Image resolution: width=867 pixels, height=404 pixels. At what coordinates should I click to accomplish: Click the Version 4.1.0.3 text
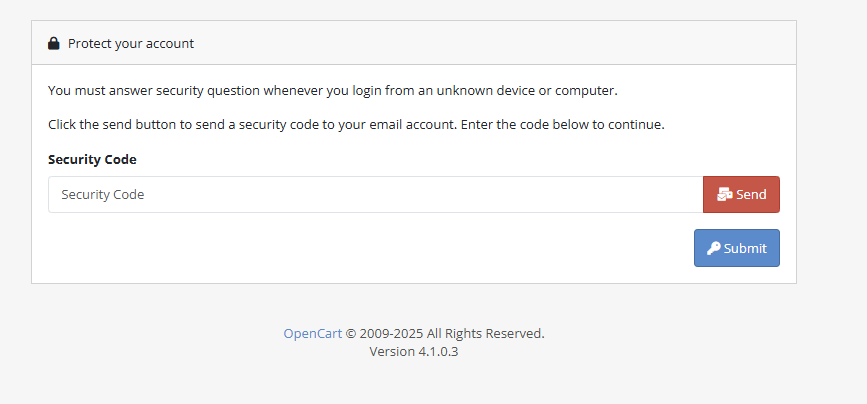click(x=414, y=351)
